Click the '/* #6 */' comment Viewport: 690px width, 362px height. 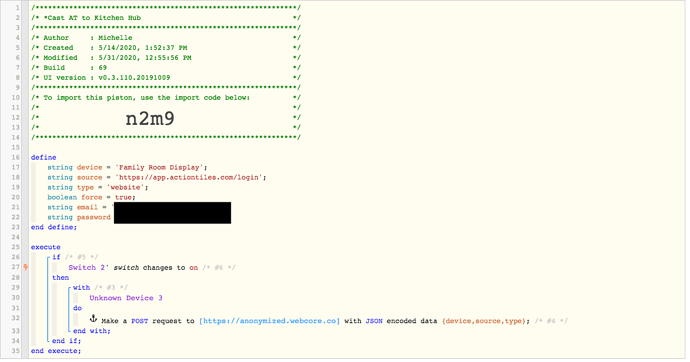[219, 267]
